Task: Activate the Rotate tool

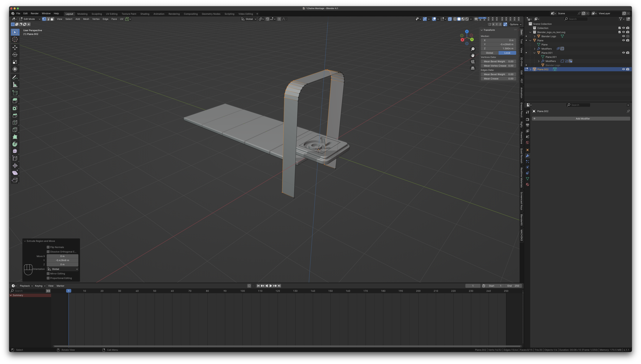Action: [x=15, y=55]
